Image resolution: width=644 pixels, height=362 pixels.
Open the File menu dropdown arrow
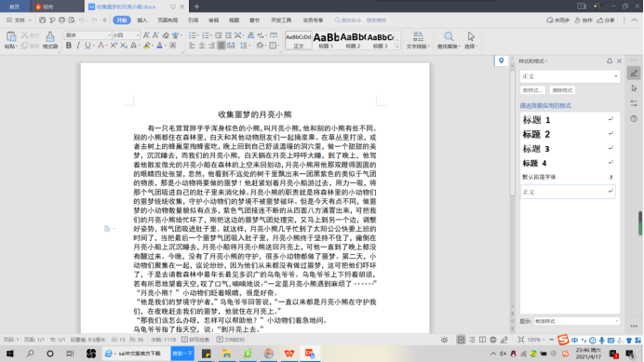tap(30, 20)
